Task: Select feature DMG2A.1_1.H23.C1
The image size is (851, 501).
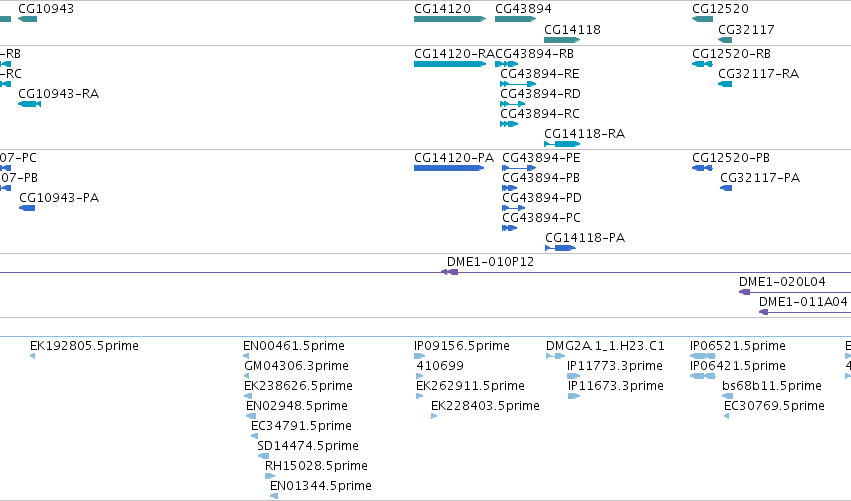Action: [605, 346]
